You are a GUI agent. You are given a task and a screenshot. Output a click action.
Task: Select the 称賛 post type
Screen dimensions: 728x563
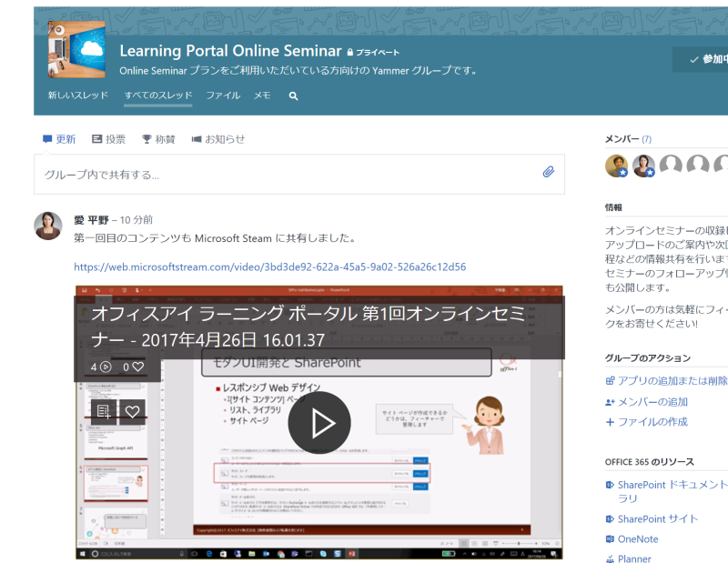click(x=158, y=139)
